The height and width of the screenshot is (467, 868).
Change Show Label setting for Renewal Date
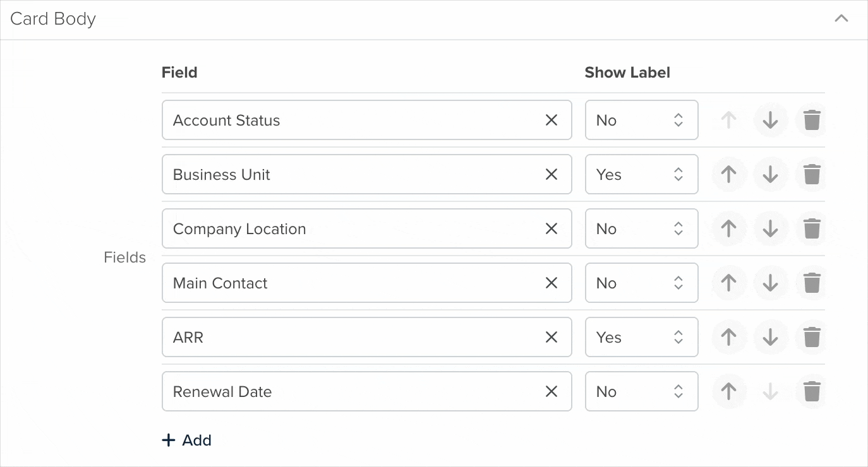pyautogui.click(x=641, y=391)
